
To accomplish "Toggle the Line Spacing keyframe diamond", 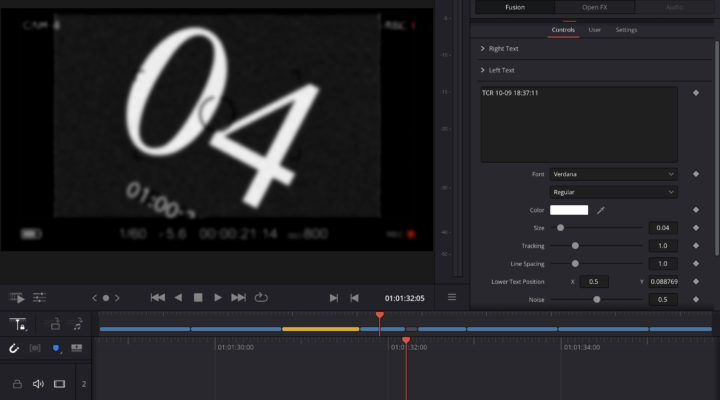I will point(696,264).
